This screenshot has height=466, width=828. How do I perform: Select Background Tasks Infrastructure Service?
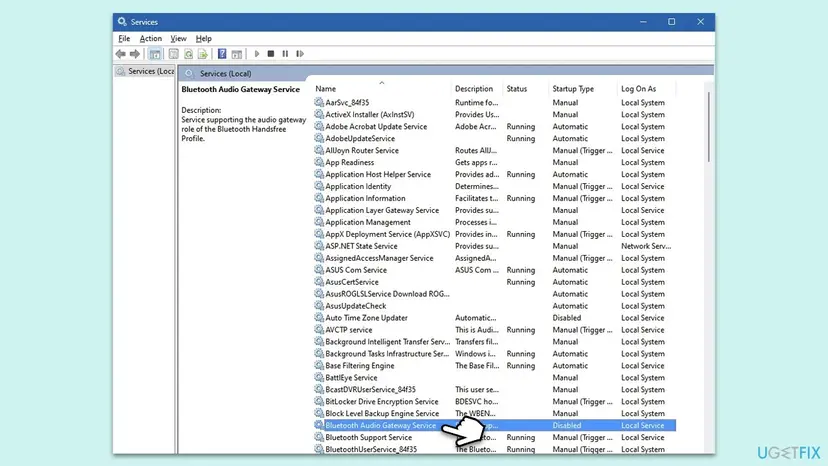pyautogui.click(x=494, y=354)
